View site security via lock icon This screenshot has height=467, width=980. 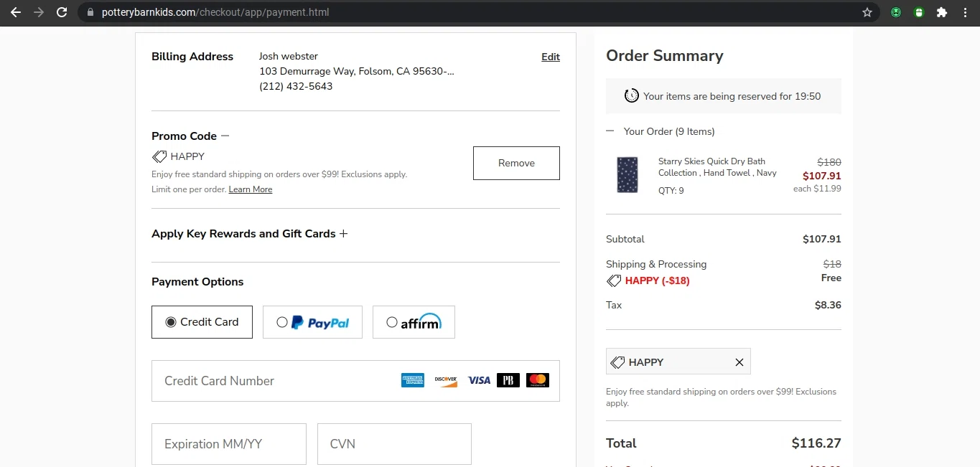tap(90, 12)
